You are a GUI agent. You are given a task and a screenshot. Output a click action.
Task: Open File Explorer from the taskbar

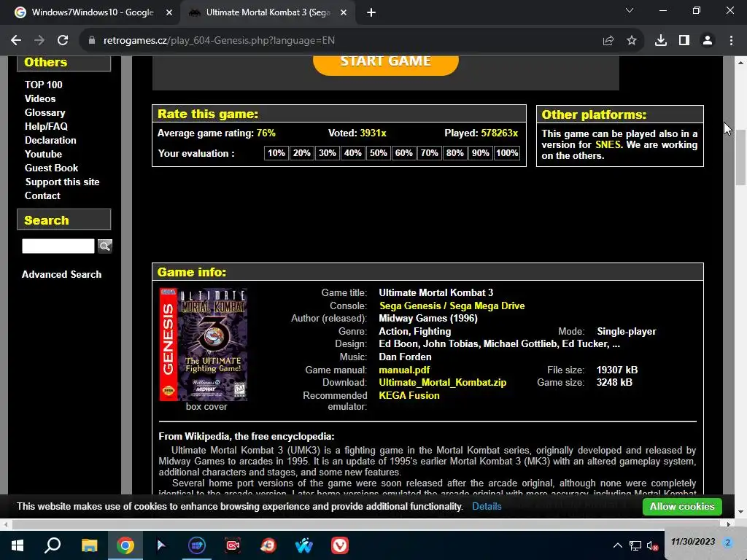coord(89,545)
